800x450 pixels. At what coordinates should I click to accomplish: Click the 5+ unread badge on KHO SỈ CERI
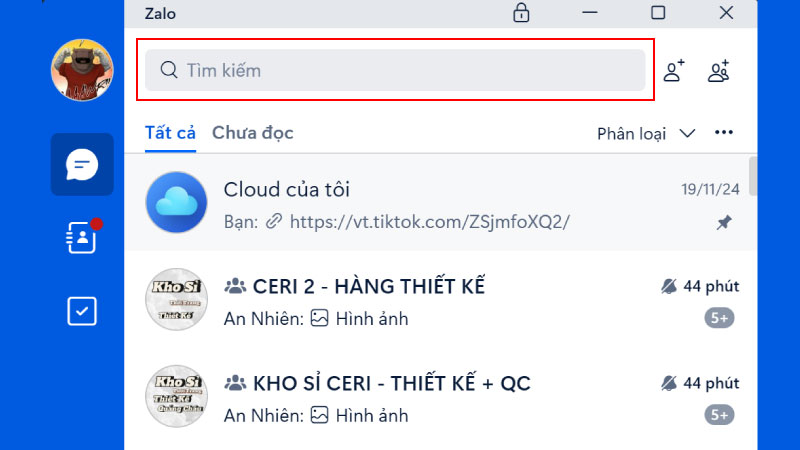(x=719, y=415)
